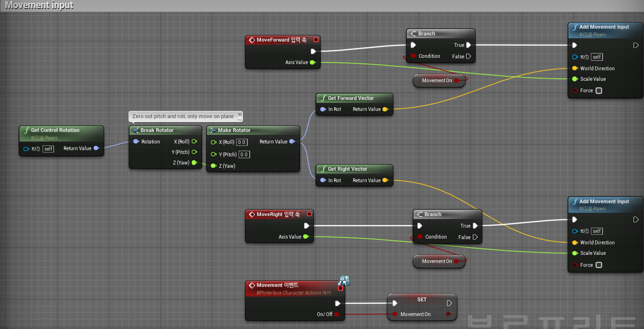Click Movement event's execution output pin
644x329 pixels.
(338, 303)
